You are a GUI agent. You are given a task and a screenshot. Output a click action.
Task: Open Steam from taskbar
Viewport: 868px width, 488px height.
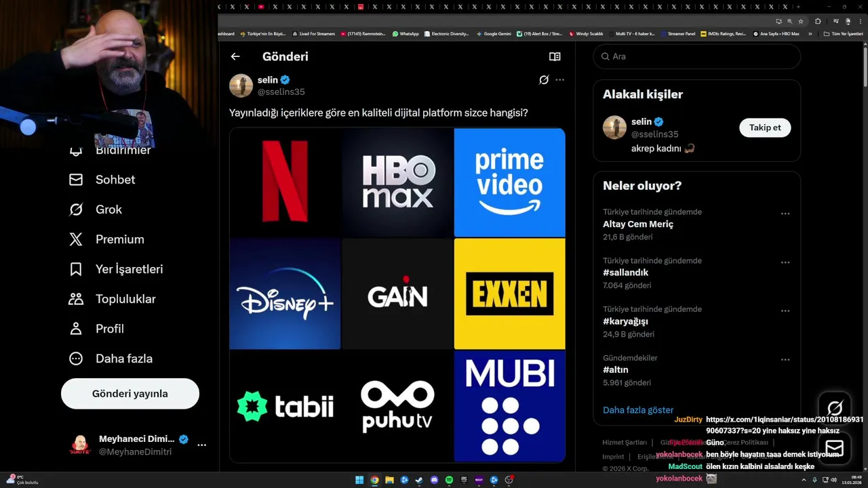[419, 480]
